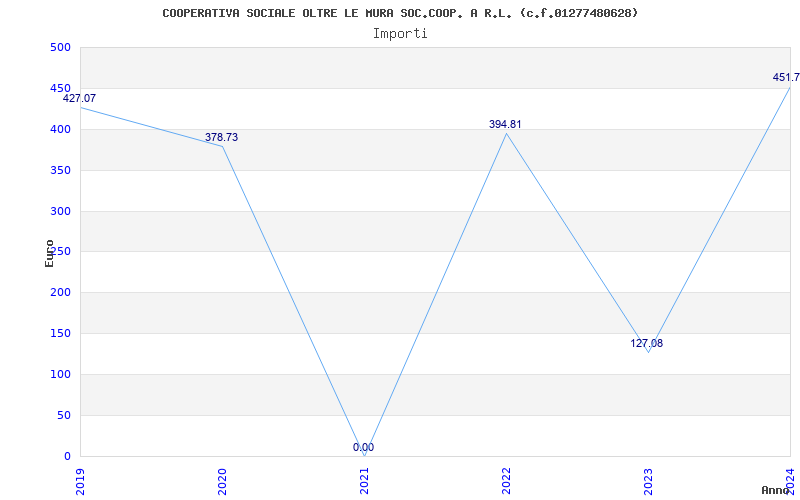Click the 100 y-axis value label
800x500 pixels.
click(x=60, y=374)
